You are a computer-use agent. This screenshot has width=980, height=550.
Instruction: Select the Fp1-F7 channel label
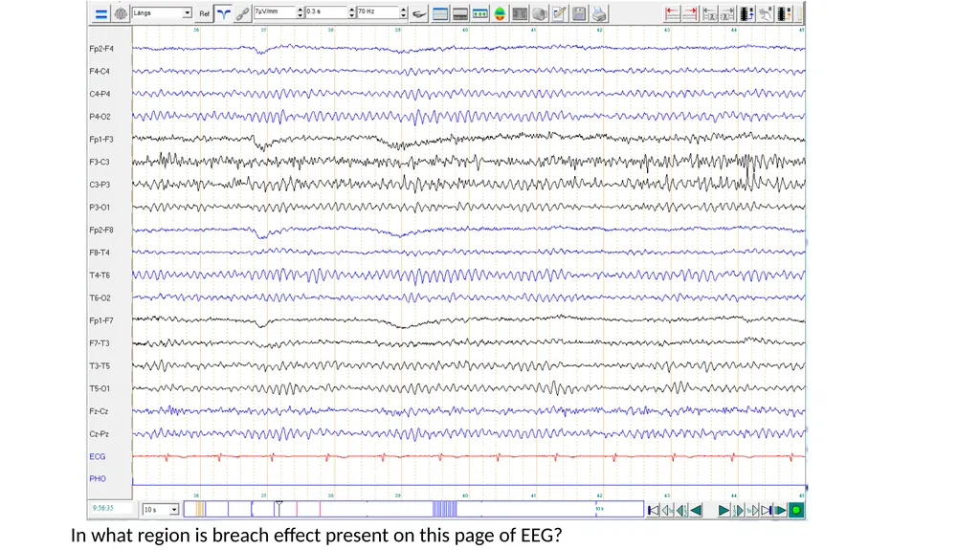[101, 320]
